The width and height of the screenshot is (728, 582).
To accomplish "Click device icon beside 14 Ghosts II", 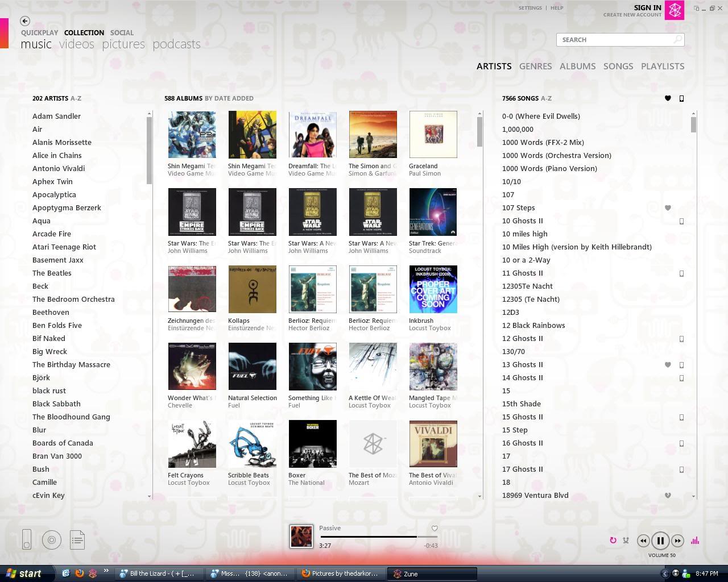I will (x=681, y=378).
